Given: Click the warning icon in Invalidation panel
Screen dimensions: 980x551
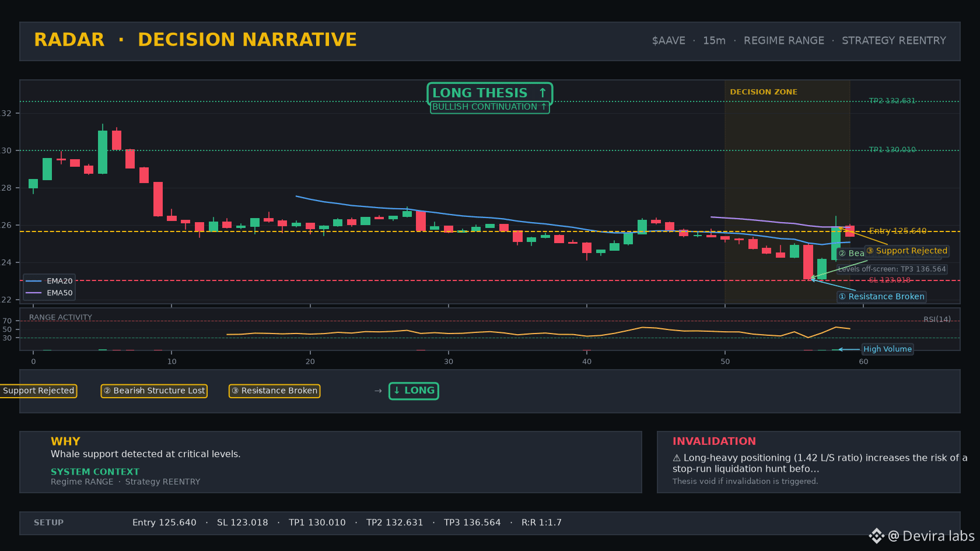Looking at the screenshot, I should tap(677, 458).
